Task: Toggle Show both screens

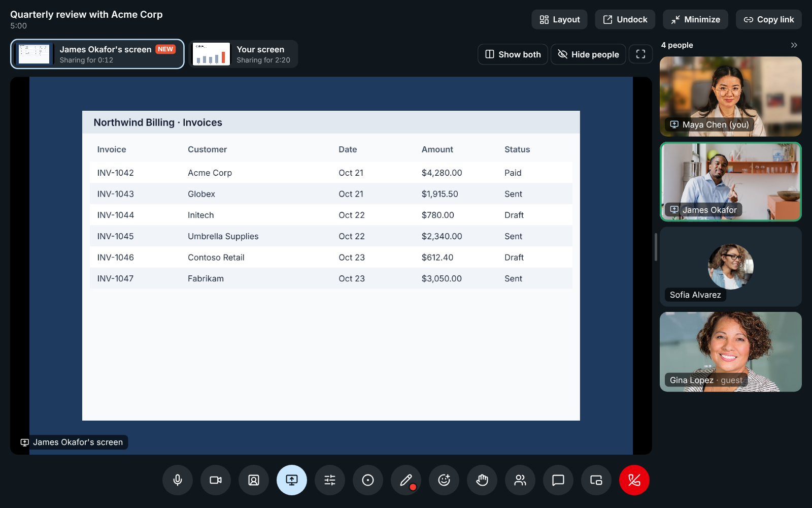Action: (513, 54)
